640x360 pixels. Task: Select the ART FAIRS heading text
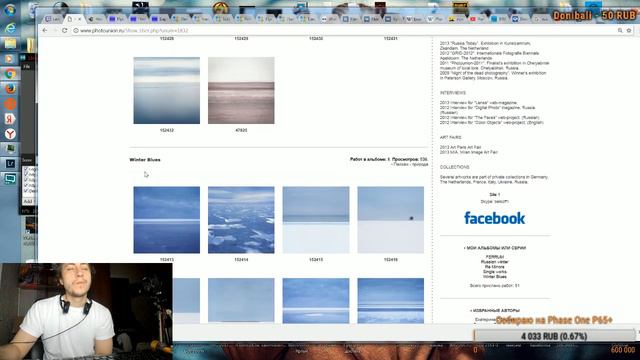point(451,138)
